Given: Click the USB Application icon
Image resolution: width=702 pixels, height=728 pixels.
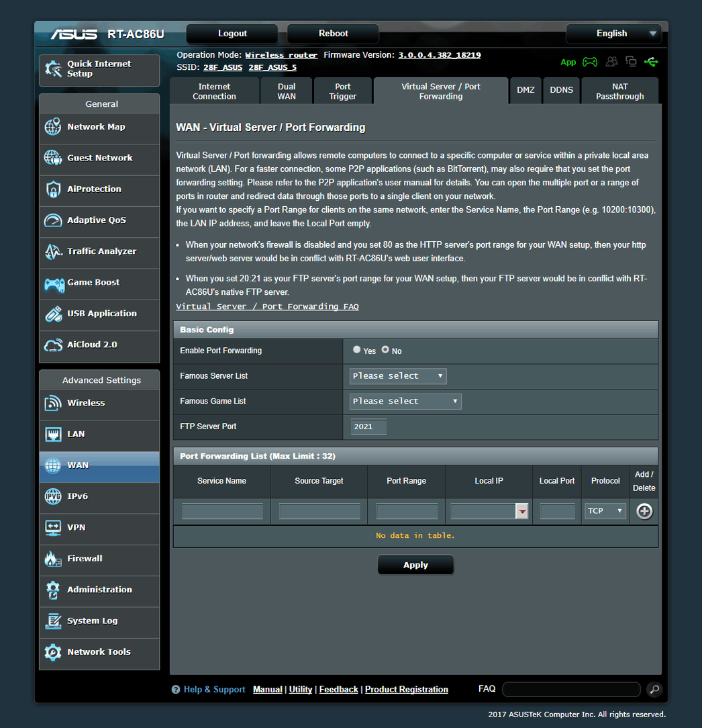Looking at the screenshot, I should [x=53, y=314].
